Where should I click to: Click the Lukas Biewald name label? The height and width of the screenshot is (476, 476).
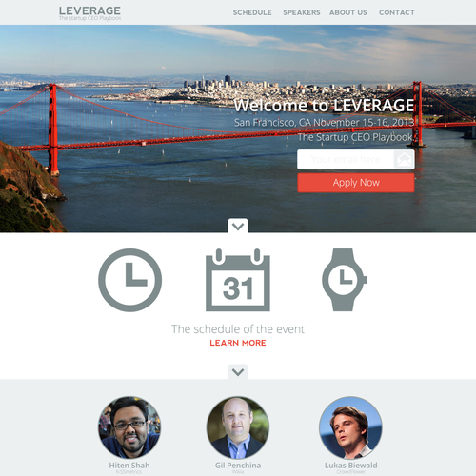pyautogui.click(x=350, y=466)
